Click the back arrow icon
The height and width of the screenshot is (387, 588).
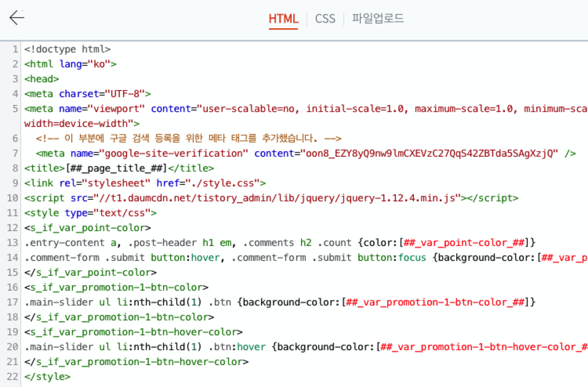click(x=17, y=18)
